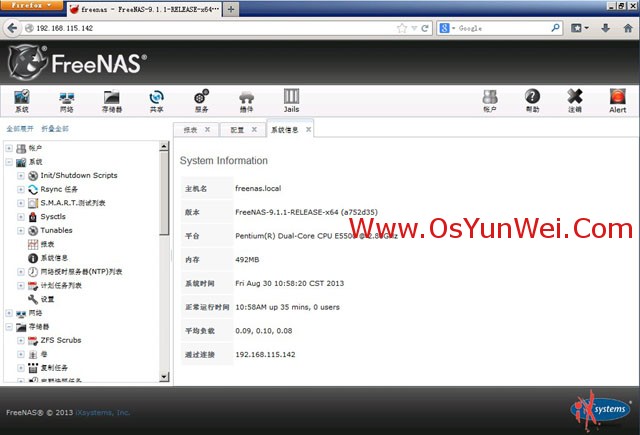Open the Network (网络) toolbar icon
This screenshot has height=435, width=640.
pyautogui.click(x=67, y=101)
